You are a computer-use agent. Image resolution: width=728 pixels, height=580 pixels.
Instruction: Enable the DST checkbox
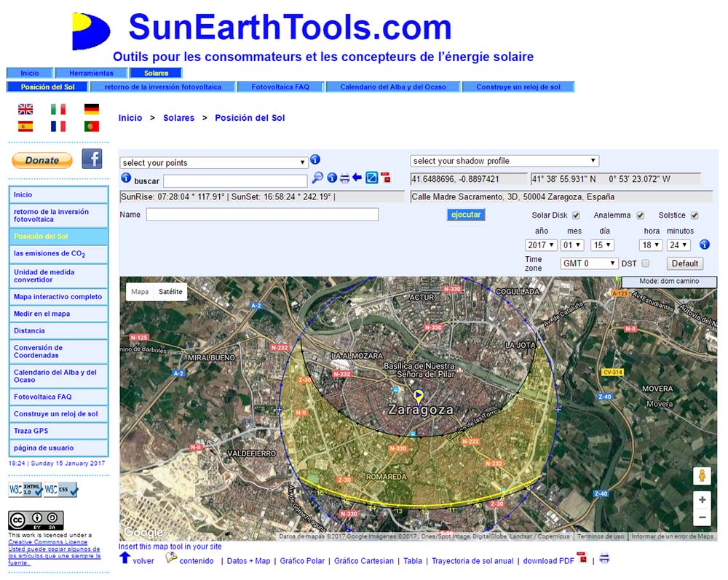[645, 263]
